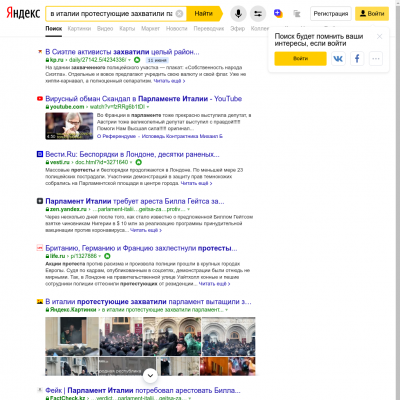400x400 pixels.
Task: Expand the image results chevron button
Action: pyautogui.click(x=150, y=376)
